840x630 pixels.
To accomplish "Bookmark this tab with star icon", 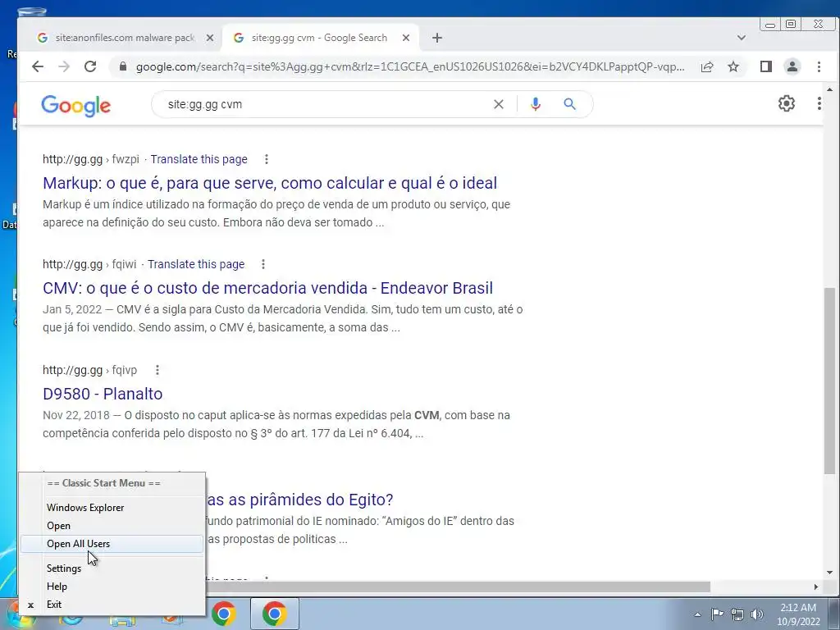I will [733, 66].
